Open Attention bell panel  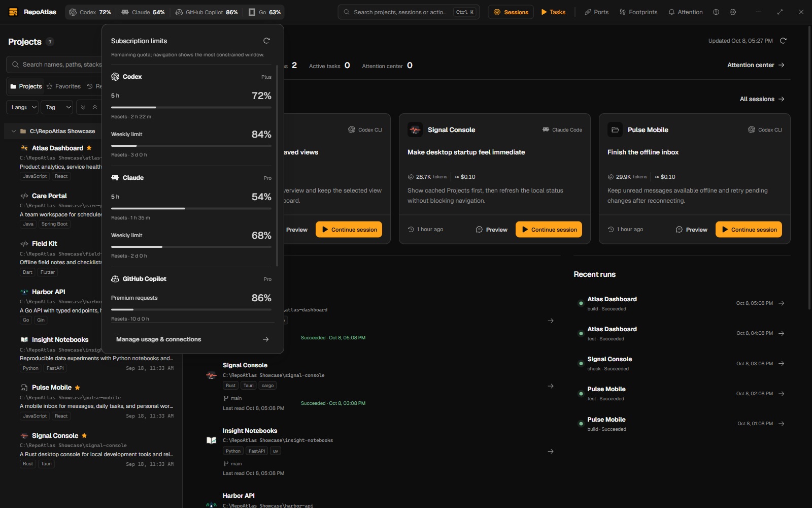tap(685, 12)
